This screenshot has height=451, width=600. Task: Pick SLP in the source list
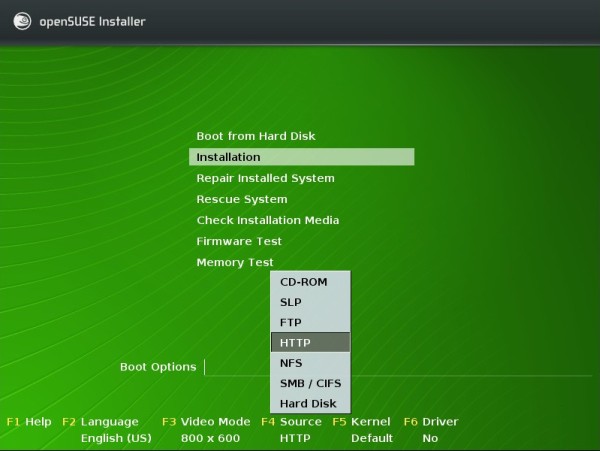[x=310, y=302]
